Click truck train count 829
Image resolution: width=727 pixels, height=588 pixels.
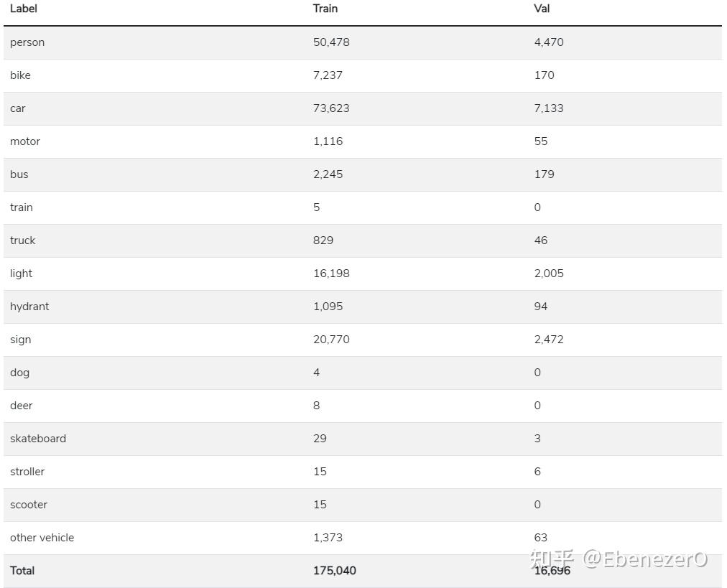(x=323, y=241)
